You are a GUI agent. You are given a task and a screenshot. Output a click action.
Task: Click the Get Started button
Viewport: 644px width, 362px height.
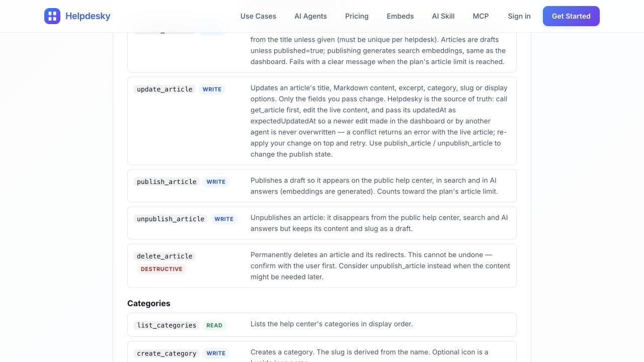(571, 16)
